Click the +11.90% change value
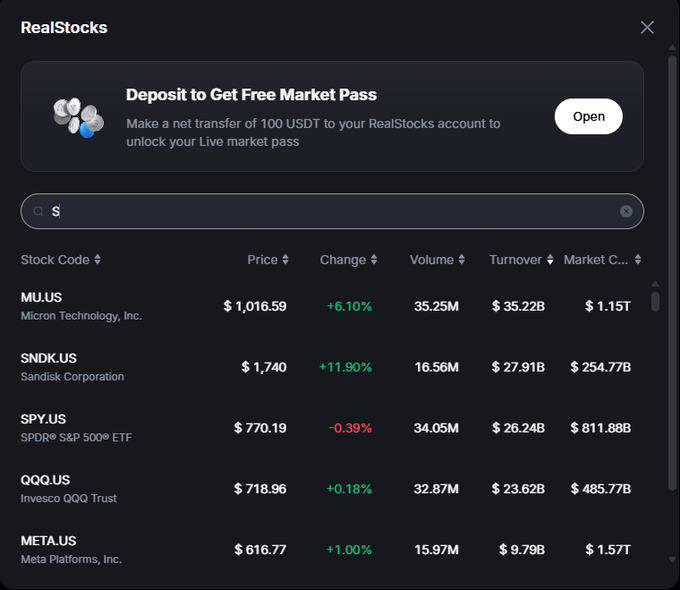Screen dimensions: 680x590 pyautogui.click(x=345, y=367)
